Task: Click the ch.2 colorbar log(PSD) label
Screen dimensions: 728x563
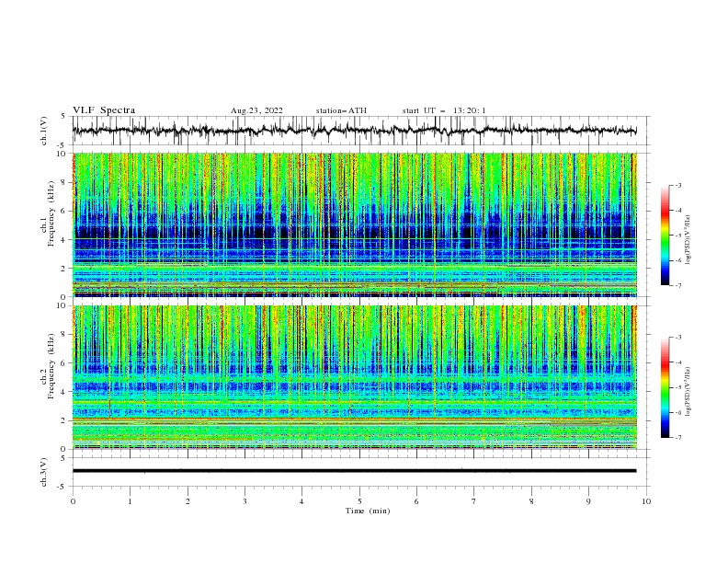Action: click(x=688, y=391)
